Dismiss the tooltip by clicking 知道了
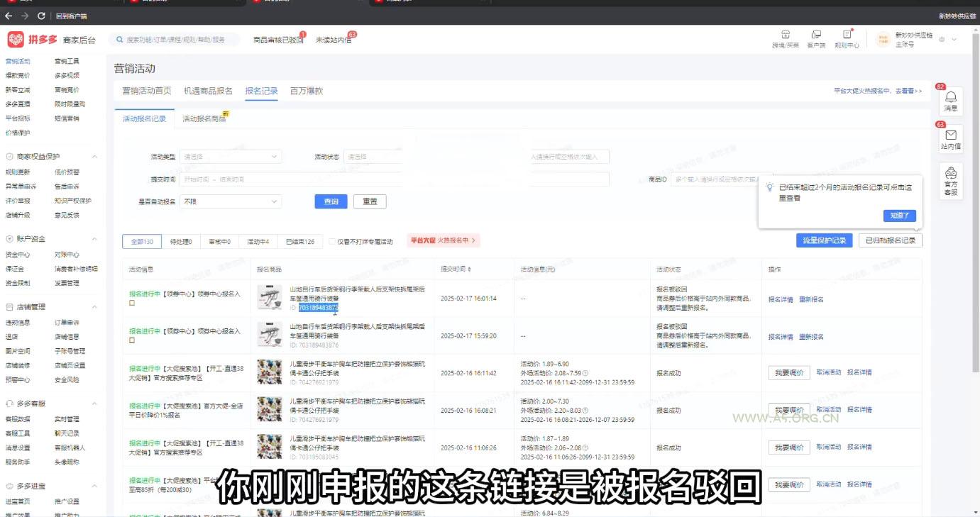 point(900,216)
